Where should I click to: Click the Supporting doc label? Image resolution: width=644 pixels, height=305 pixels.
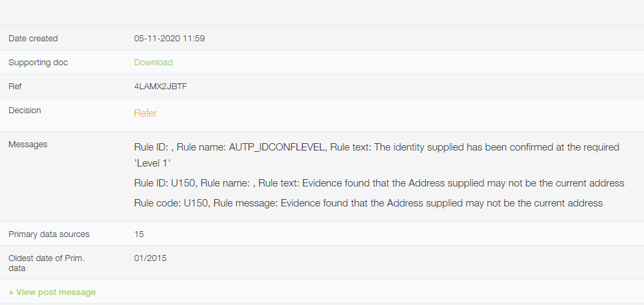coord(38,63)
